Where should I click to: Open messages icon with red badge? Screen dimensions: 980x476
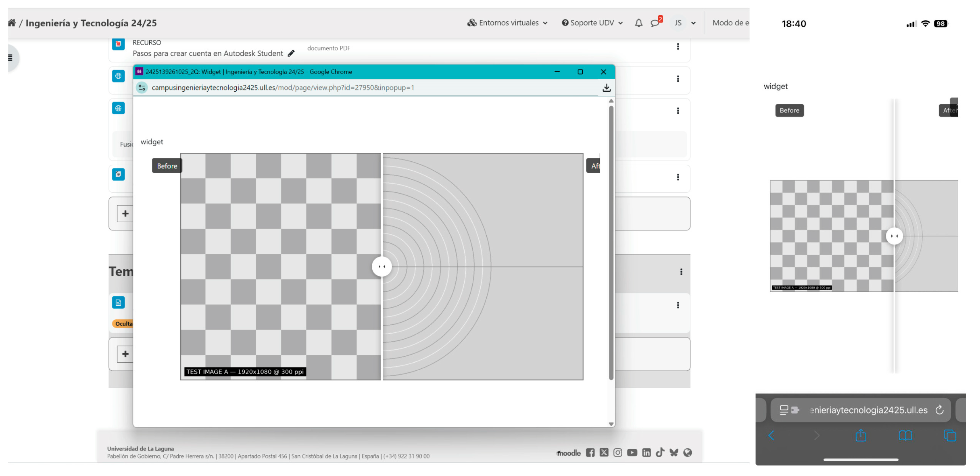(655, 23)
